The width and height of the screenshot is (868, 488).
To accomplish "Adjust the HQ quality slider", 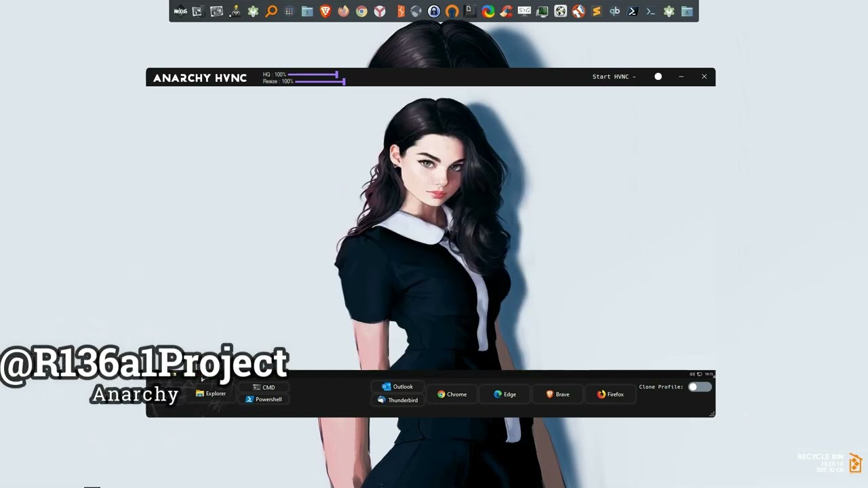I will coord(313,75).
